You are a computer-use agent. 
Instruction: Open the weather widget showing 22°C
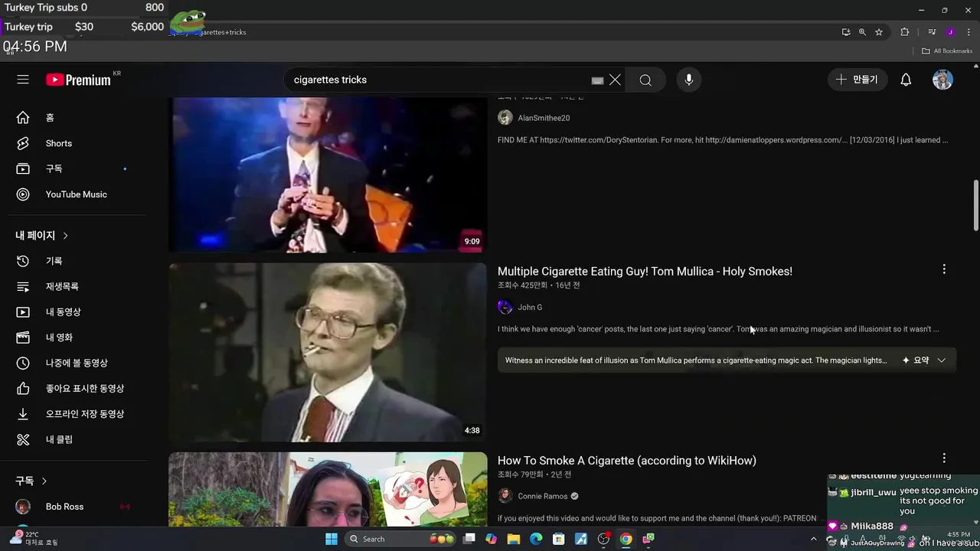[34, 538]
